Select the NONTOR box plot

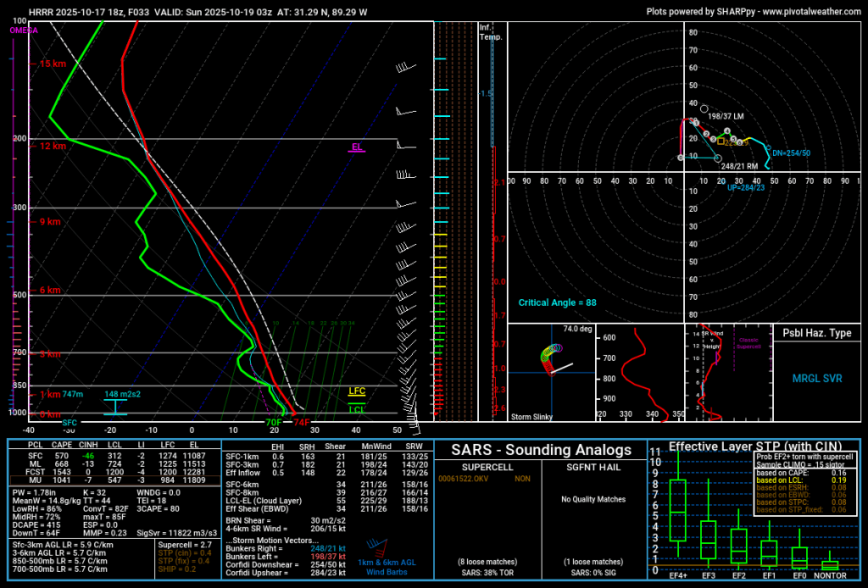pyautogui.click(x=830, y=564)
